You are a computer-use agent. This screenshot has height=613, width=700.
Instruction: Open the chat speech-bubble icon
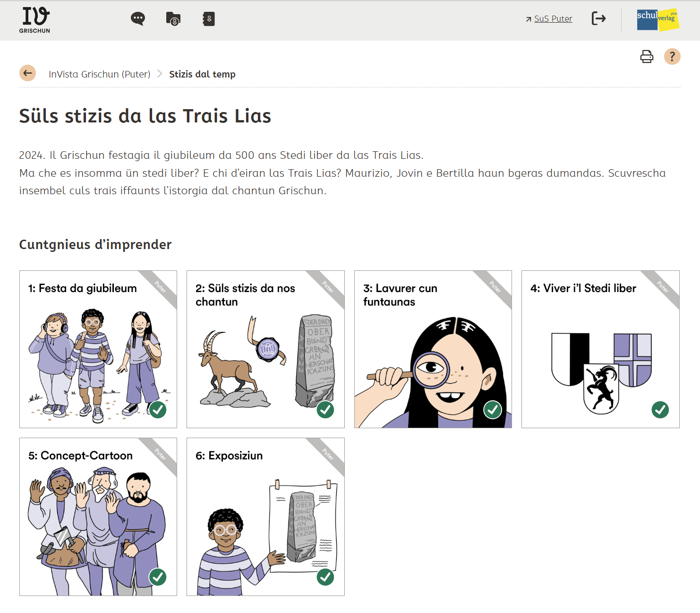138,19
